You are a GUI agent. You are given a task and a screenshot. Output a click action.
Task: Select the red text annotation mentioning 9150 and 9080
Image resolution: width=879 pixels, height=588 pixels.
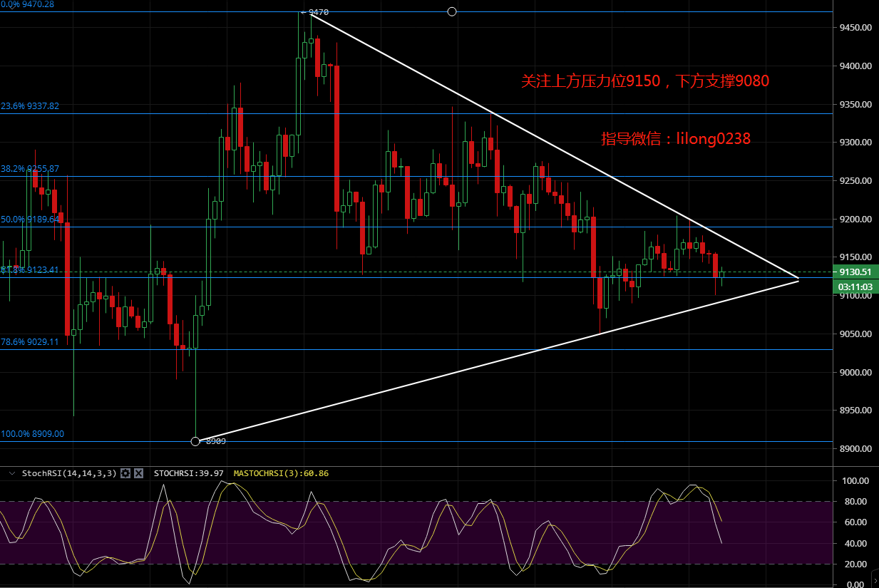(x=645, y=81)
